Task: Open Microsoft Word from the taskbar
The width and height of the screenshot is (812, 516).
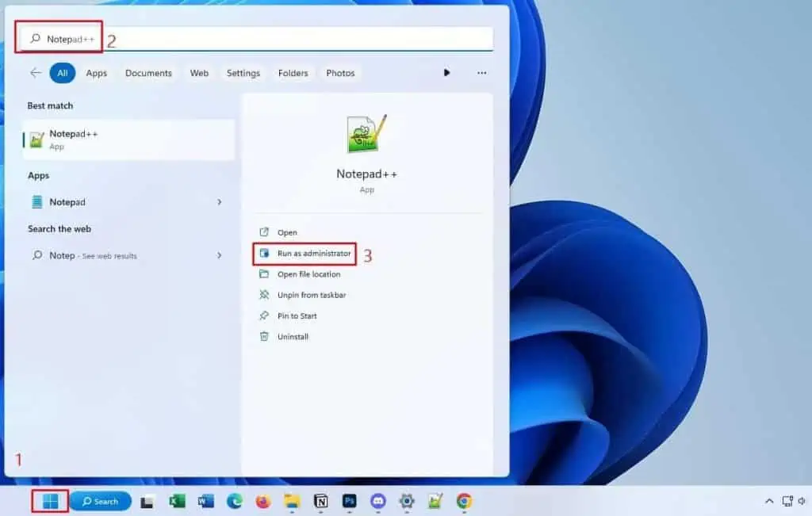Action: (207, 501)
